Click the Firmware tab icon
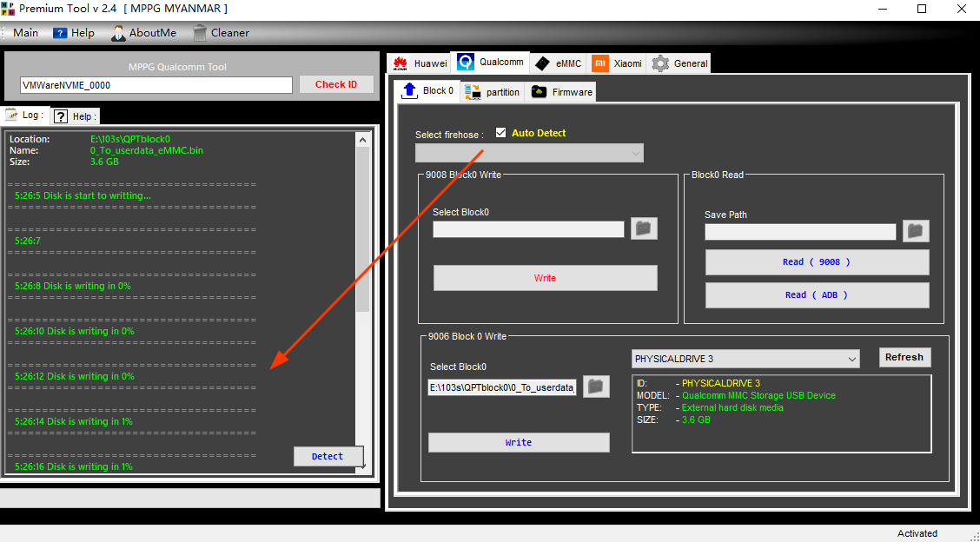Viewport: 980px width, 542px height. (x=539, y=92)
